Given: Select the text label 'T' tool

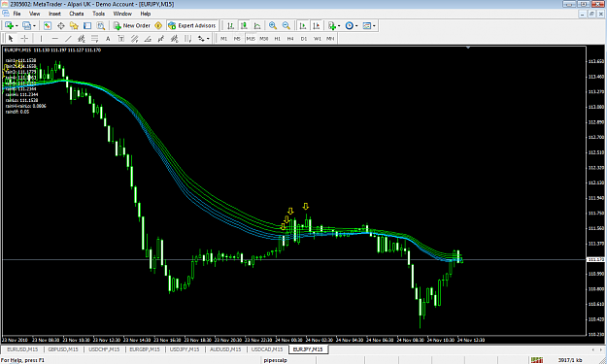Looking at the screenshot, I should [121, 38].
